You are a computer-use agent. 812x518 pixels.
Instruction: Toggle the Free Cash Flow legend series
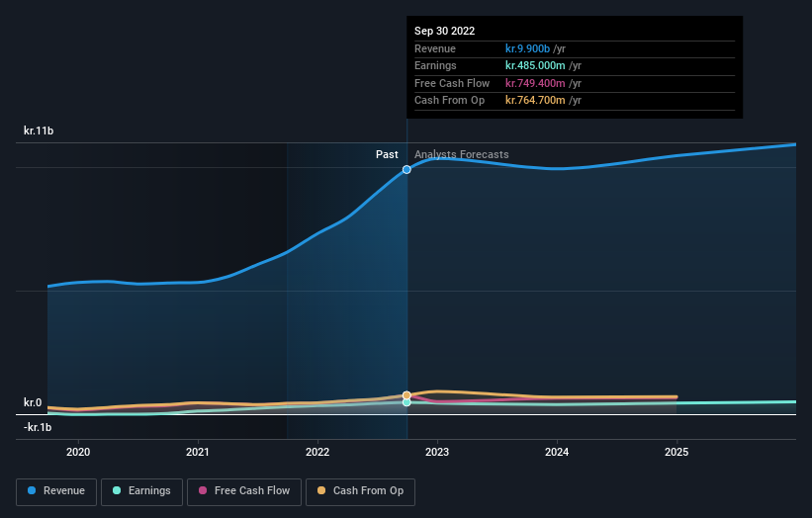pyautogui.click(x=244, y=491)
